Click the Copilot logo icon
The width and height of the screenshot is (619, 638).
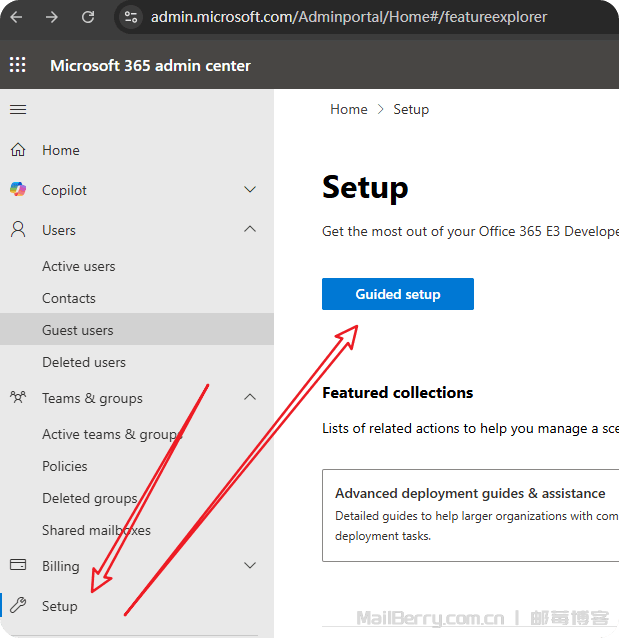point(18,190)
